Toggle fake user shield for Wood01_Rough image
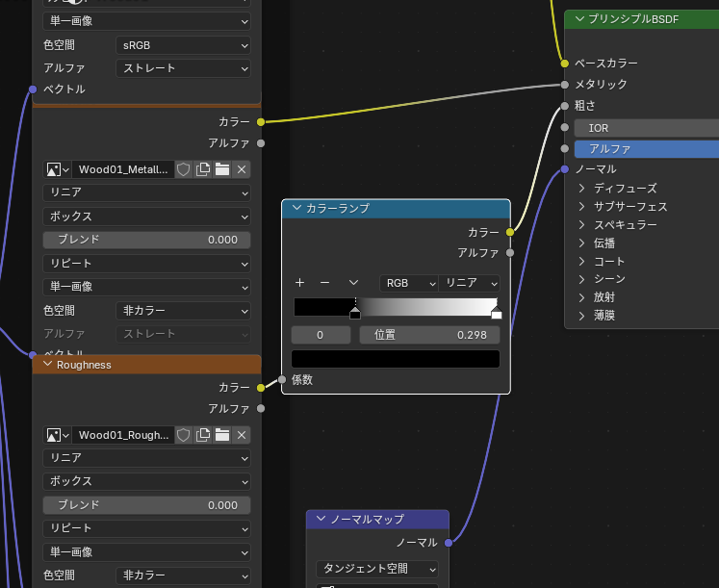719x588 pixels. (184, 435)
